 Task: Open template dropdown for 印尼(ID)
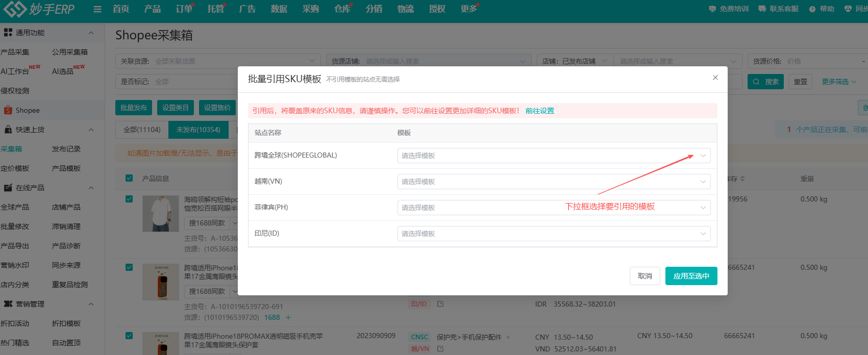click(x=554, y=234)
